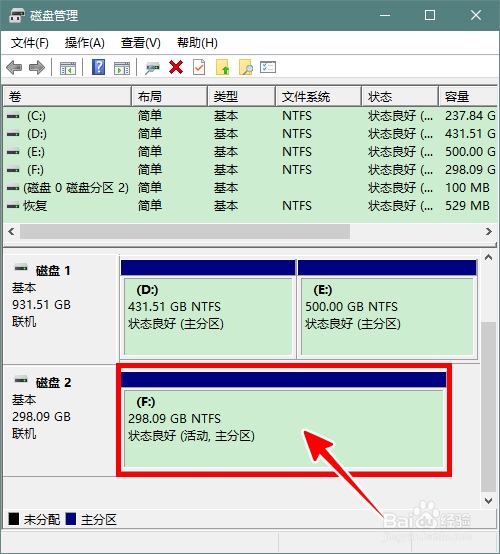This screenshot has height=554, width=500.
Task: Click the black 未分配 legend swatch
Action: (14, 519)
